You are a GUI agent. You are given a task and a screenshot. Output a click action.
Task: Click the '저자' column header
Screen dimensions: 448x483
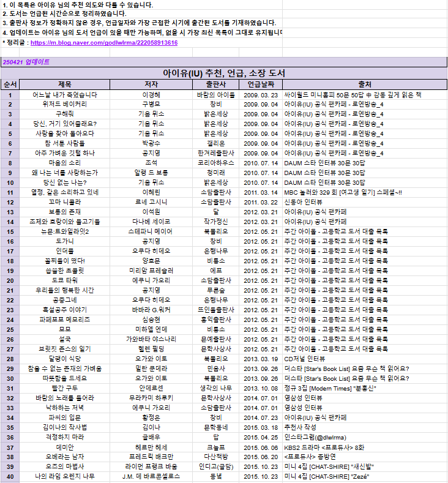click(x=151, y=84)
